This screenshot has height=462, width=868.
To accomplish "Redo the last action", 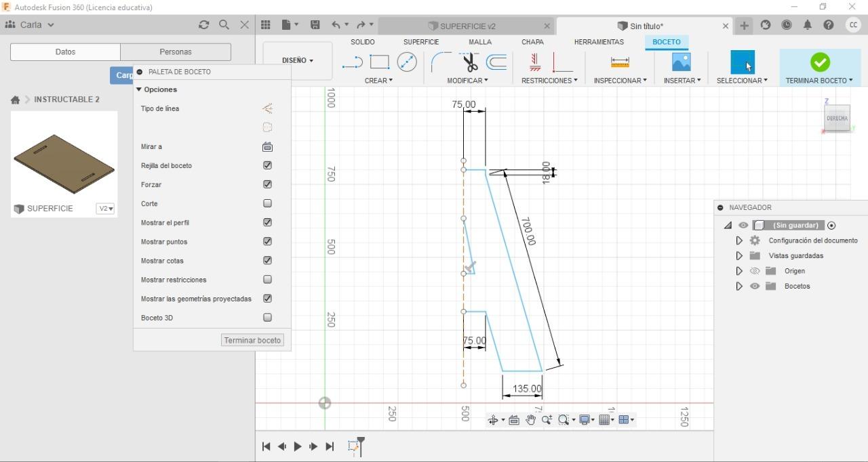I will 361,25.
